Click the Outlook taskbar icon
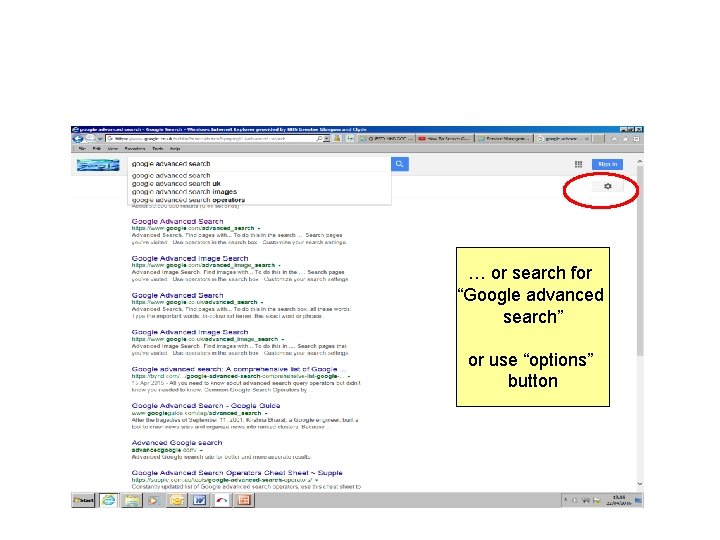This screenshot has height=540, width=720. tap(177, 500)
